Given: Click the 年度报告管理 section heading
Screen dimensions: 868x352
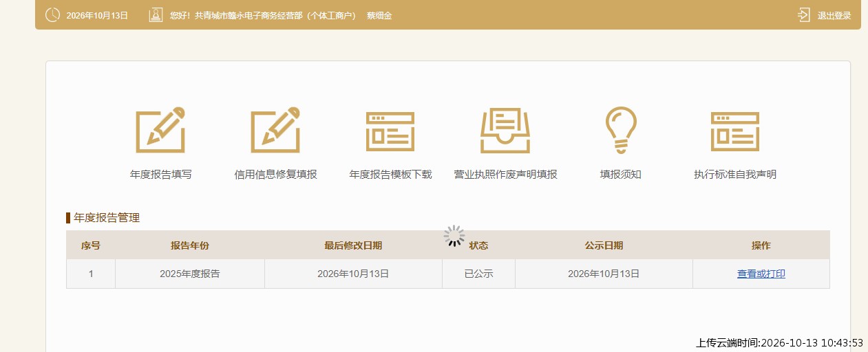Looking at the screenshot, I should click(x=107, y=218).
